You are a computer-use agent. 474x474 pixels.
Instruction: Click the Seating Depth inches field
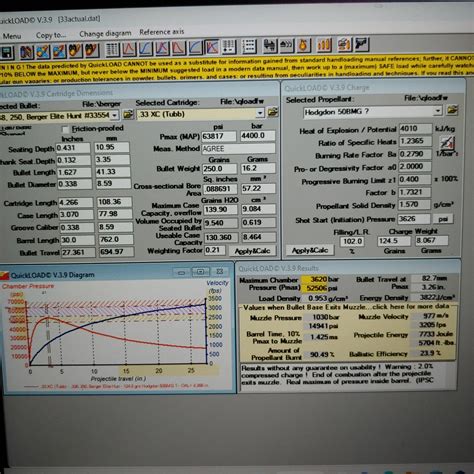point(73,148)
